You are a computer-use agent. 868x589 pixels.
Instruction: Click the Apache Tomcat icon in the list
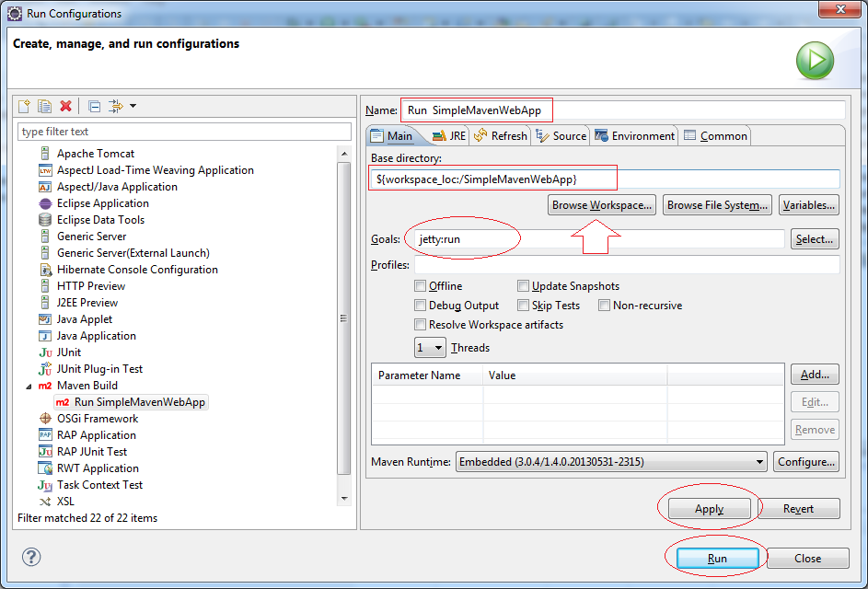coord(45,154)
